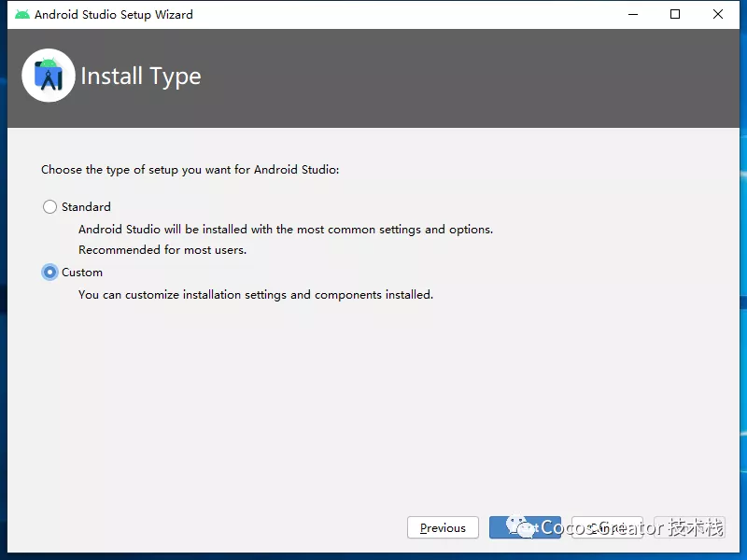Click 'Recommended for most users.' text

pos(162,250)
